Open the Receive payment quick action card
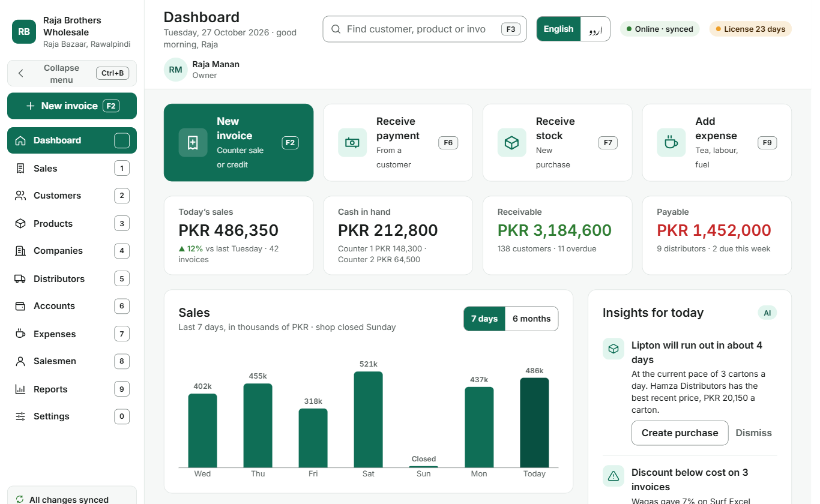Viewport: 820px width, 504px height. coord(398,143)
